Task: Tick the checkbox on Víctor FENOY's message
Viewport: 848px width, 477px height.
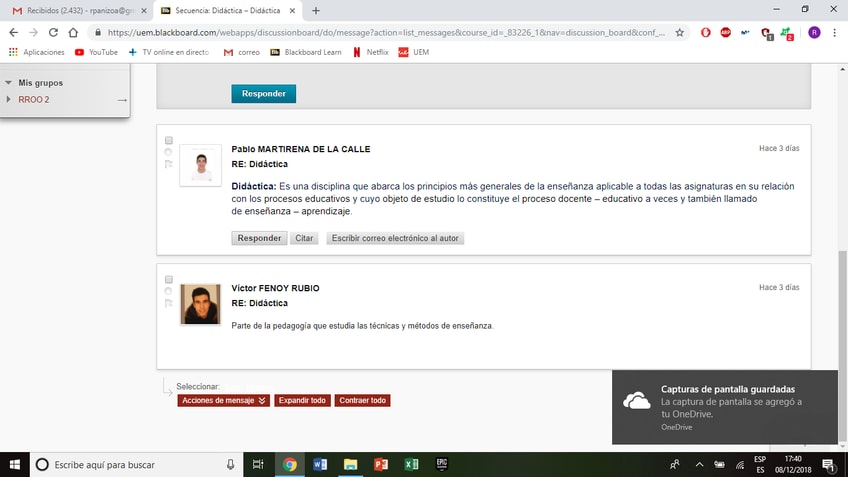Action: pyautogui.click(x=169, y=279)
